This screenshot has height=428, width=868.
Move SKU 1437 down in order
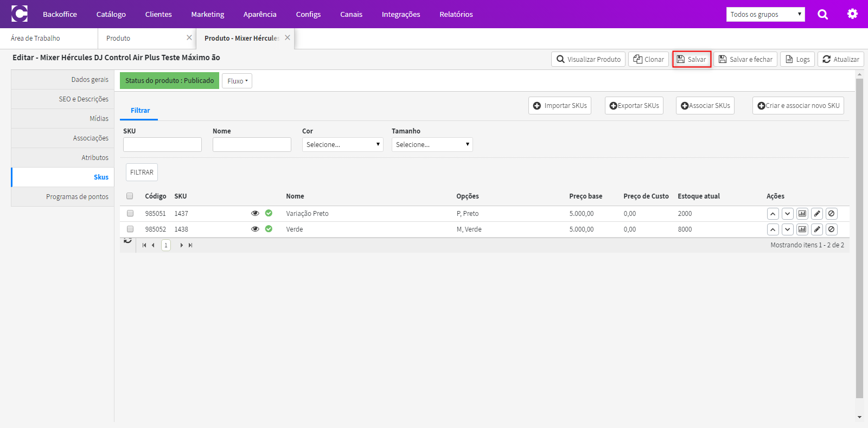coord(788,214)
